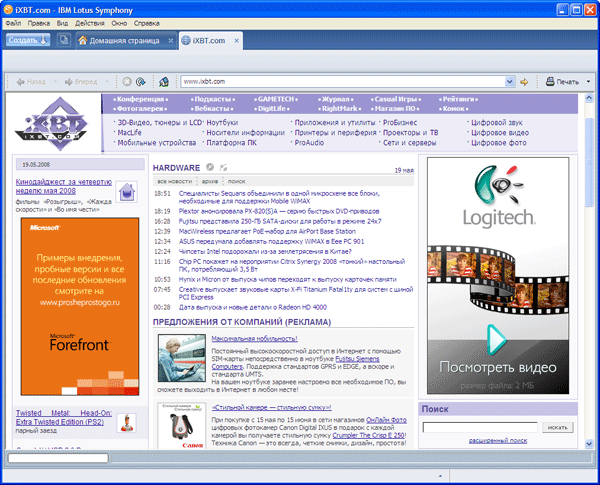Click the www.ixbt.com address field
Screen dimensions: 600x485
coord(344,82)
